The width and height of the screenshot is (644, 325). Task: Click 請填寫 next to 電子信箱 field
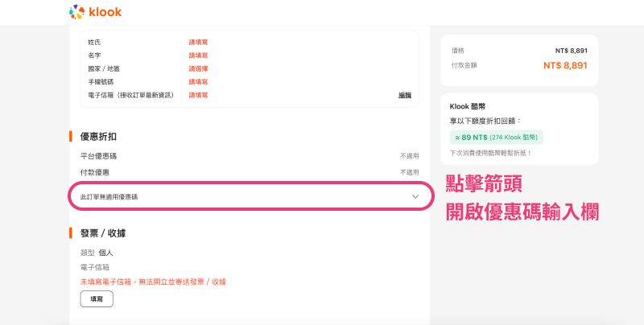point(198,95)
